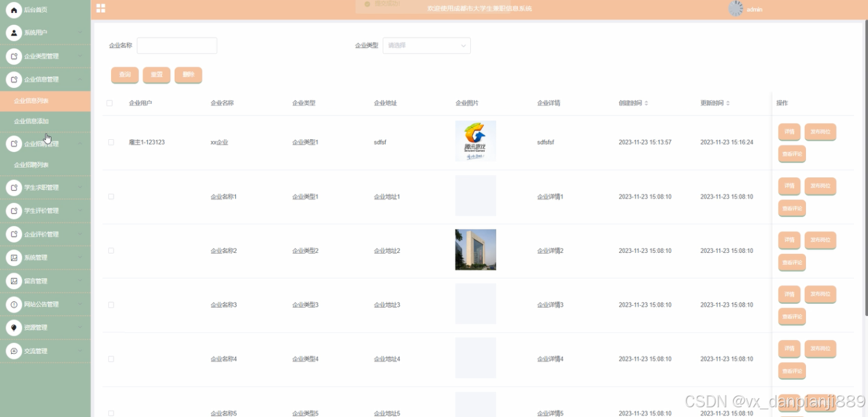Open the 企业信息列表 submenu item

pos(46,101)
